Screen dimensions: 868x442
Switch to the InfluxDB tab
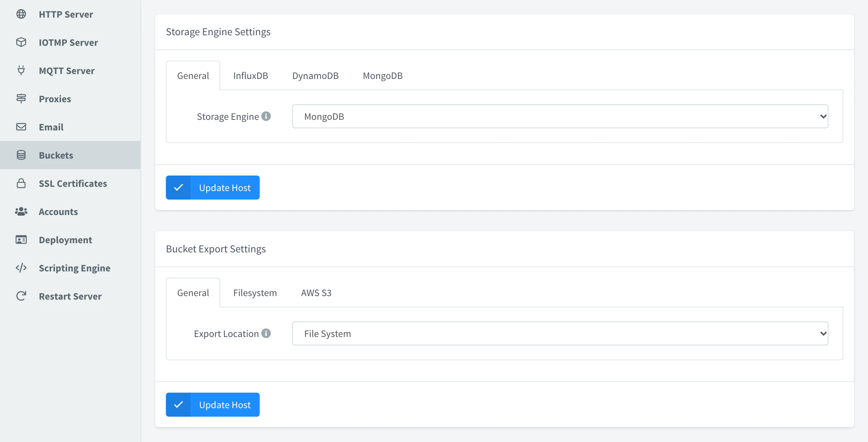coord(251,76)
